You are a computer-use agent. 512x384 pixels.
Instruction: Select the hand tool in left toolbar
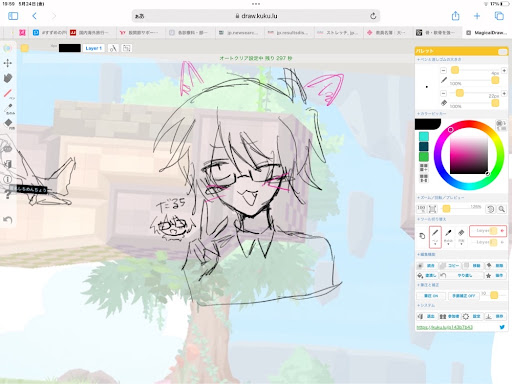(x=8, y=78)
